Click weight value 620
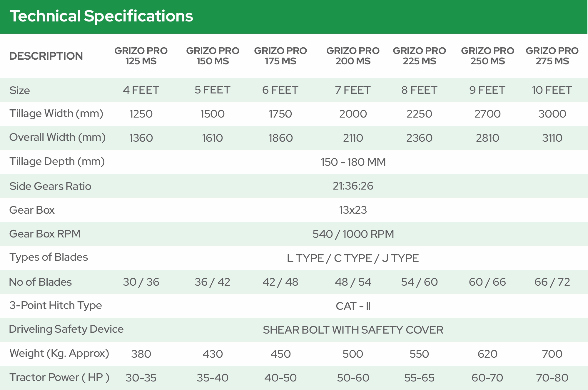 click(x=487, y=354)
